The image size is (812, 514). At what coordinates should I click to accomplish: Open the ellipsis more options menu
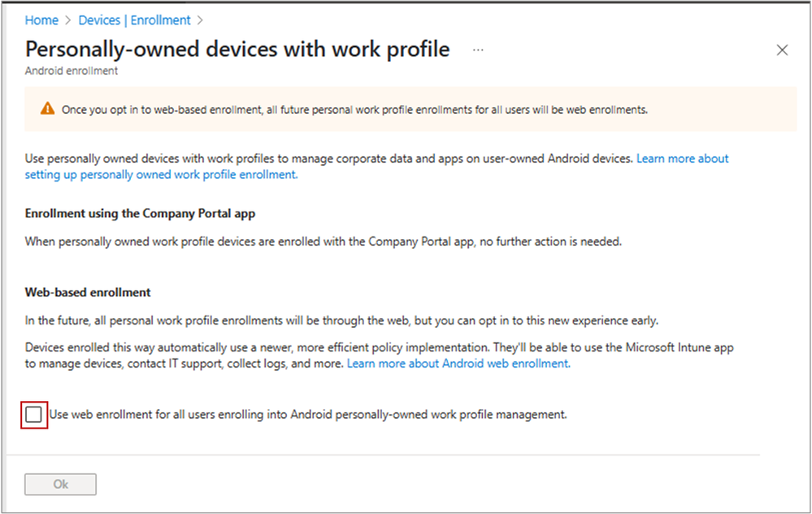pos(478,50)
